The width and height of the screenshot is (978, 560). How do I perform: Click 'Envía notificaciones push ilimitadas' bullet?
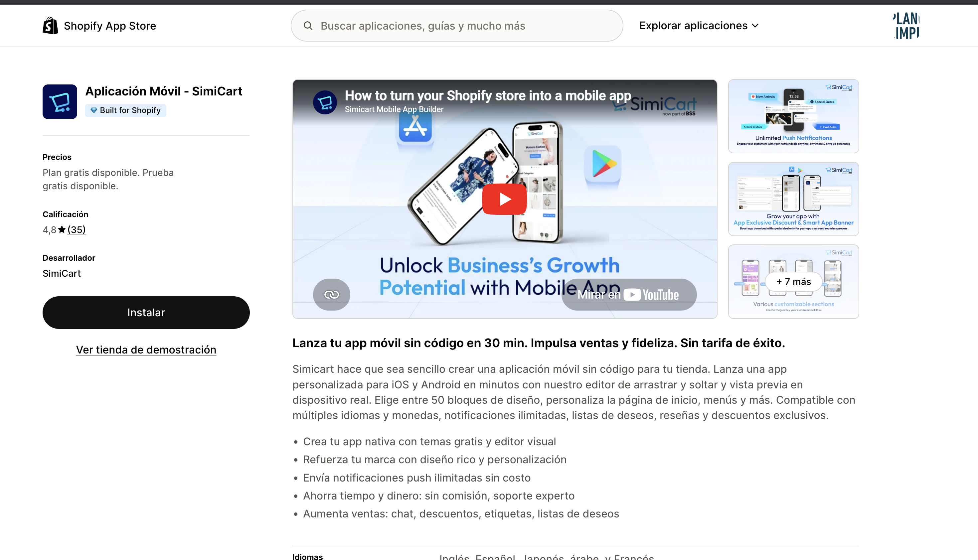coord(417,478)
